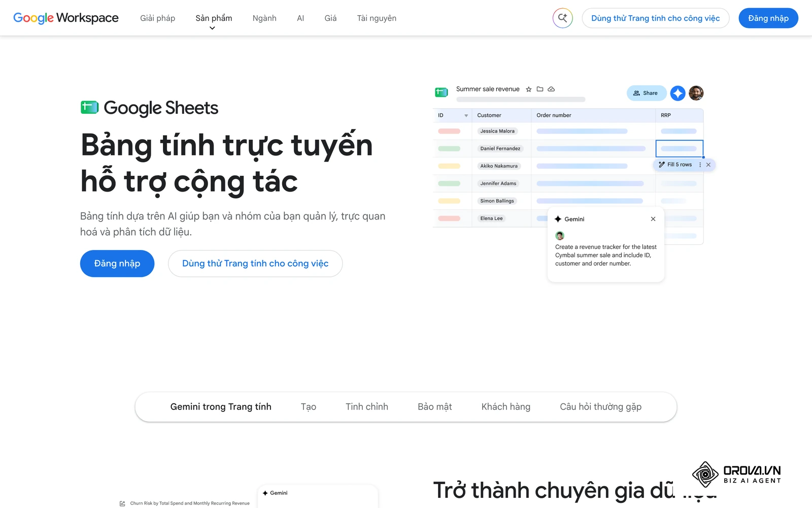Click the user avatar in mockup
Viewport: 812px width, 508px height.
(x=696, y=93)
